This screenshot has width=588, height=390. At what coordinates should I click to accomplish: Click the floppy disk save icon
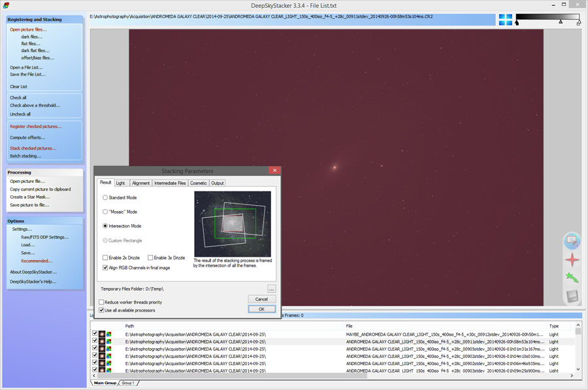572,297
